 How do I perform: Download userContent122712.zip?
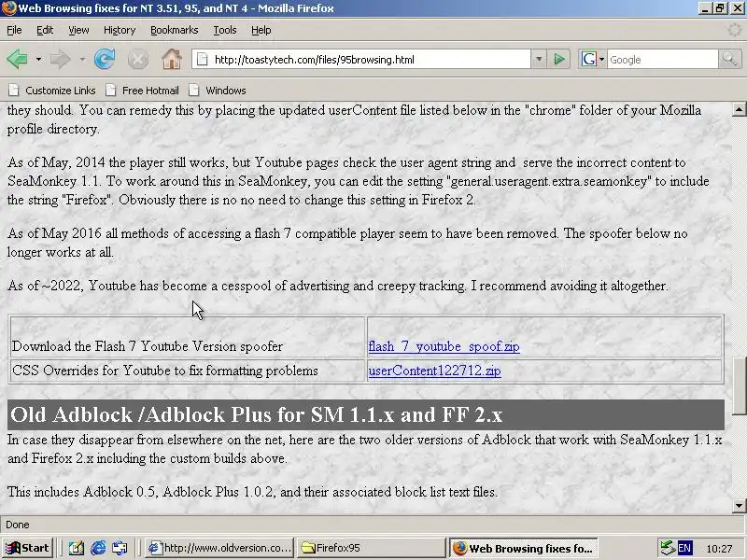(434, 371)
